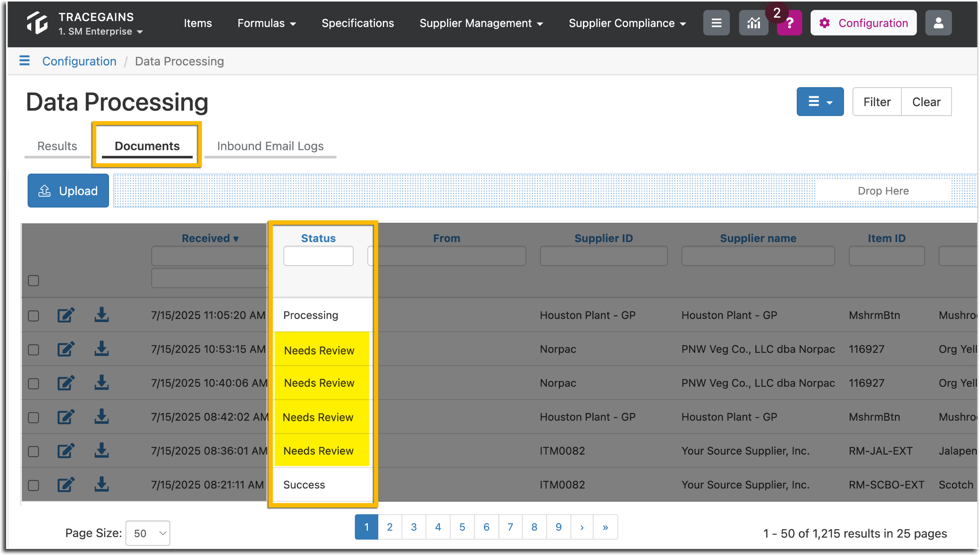Open the blue list actions dropdown button
This screenshot has height=555, width=980.
point(820,102)
